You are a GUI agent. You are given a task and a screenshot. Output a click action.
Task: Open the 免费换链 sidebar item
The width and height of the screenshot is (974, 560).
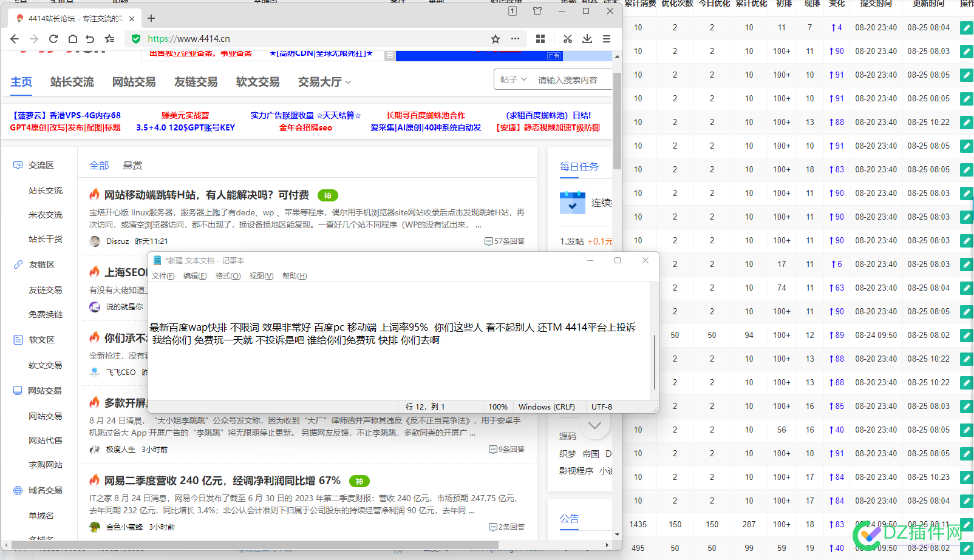[46, 314]
